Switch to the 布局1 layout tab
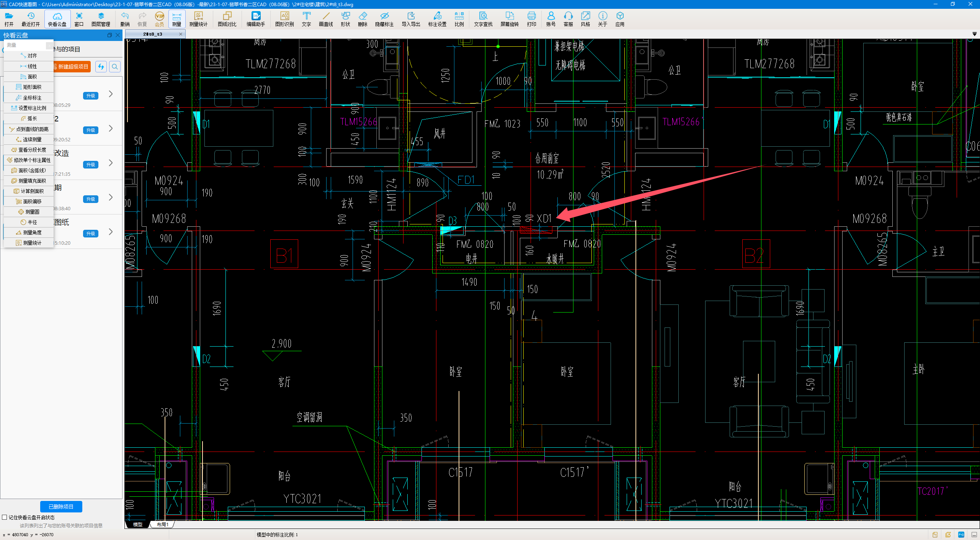This screenshot has width=980, height=540. pos(162,525)
